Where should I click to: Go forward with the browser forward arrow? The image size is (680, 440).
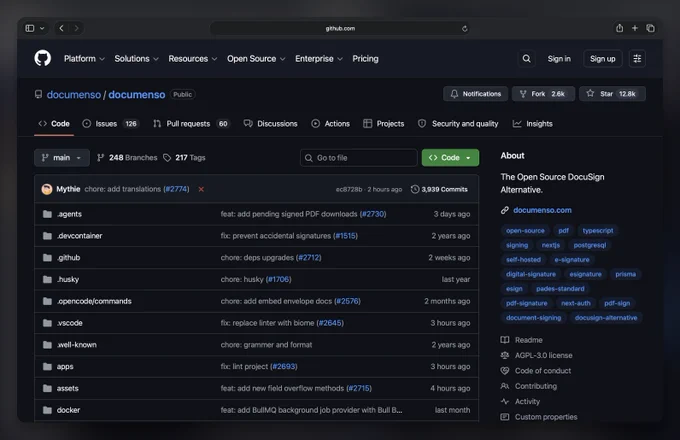pyautogui.click(x=76, y=28)
